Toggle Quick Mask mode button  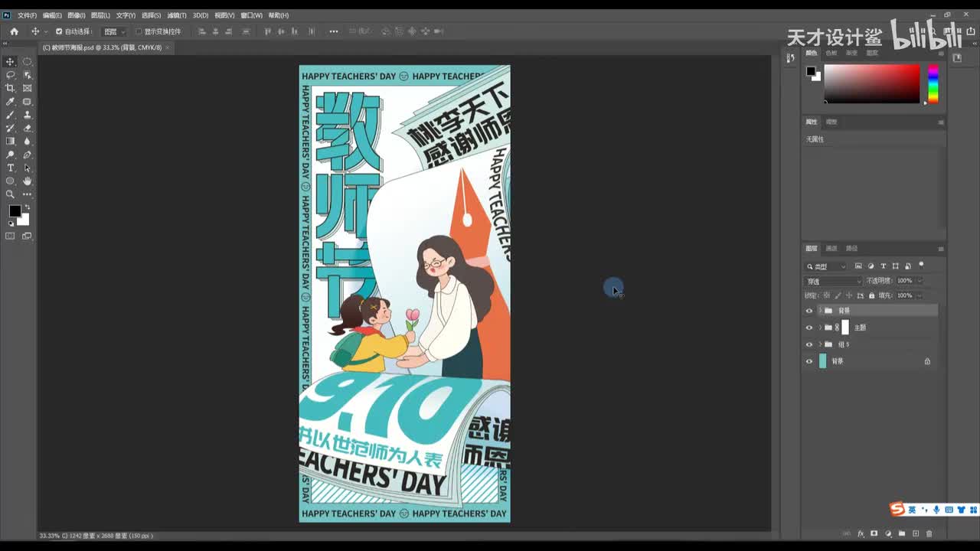pos(10,236)
